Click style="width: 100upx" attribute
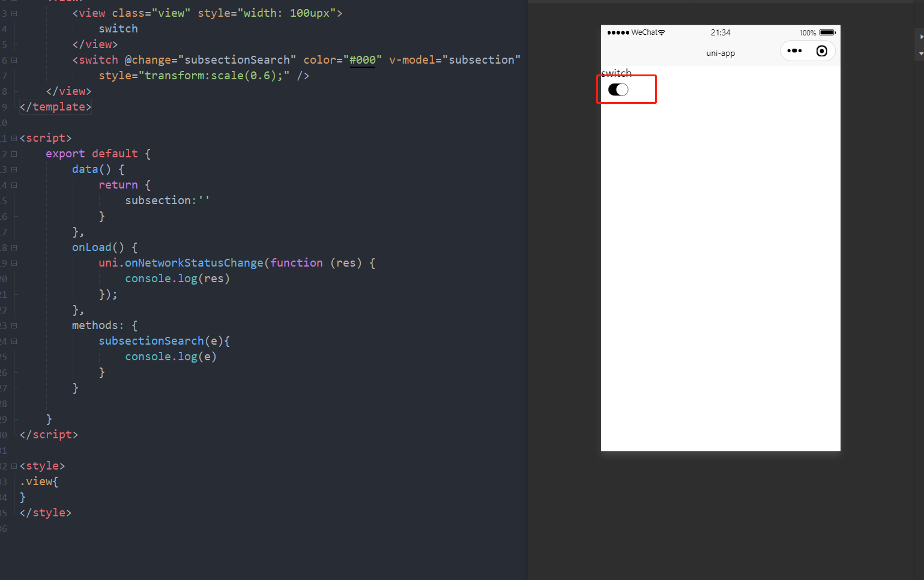This screenshot has height=580, width=924. pos(267,13)
